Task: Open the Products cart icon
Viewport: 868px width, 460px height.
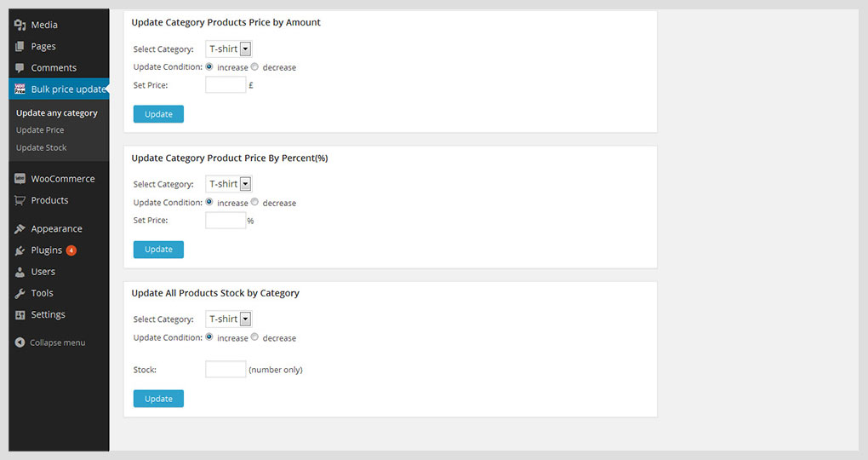Action: [x=20, y=200]
